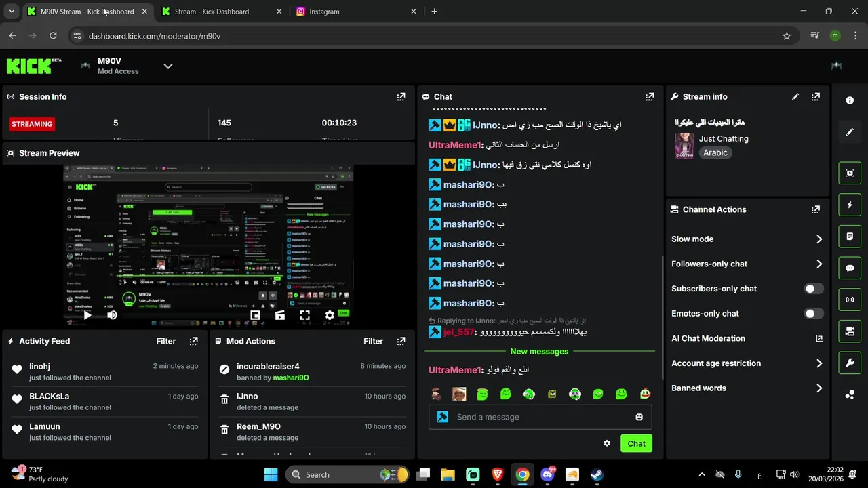868x488 pixels.
Task: Click in Send a message field
Action: [540, 417]
